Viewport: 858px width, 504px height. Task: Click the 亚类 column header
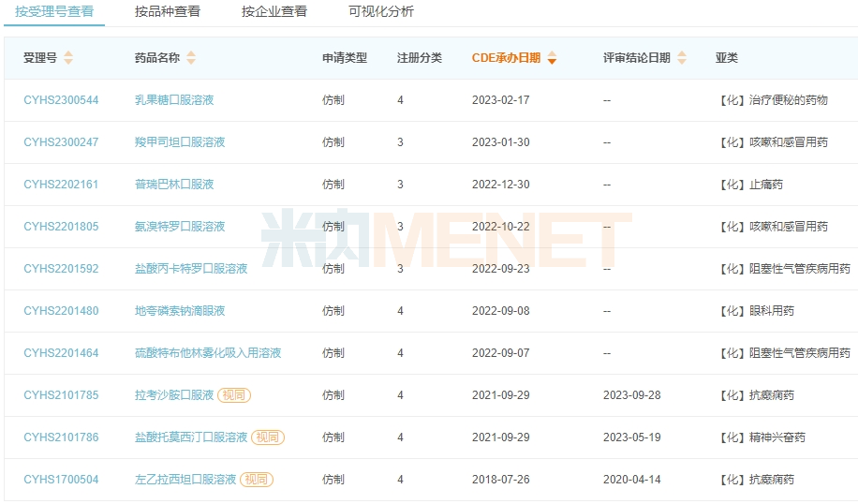tap(727, 58)
